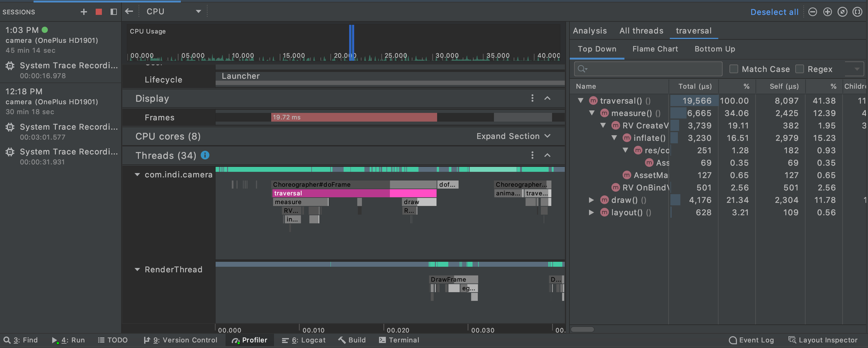
Task: Enable the Regex checkbox
Action: pyautogui.click(x=799, y=69)
